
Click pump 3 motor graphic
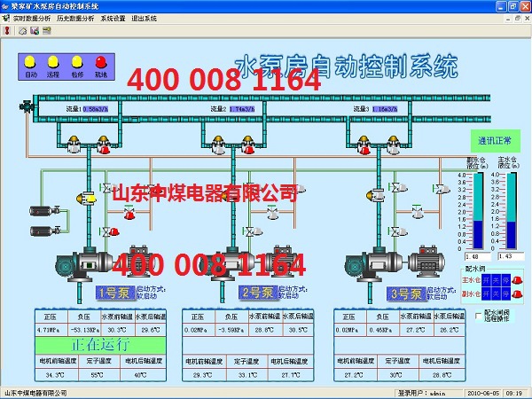pos(426,262)
